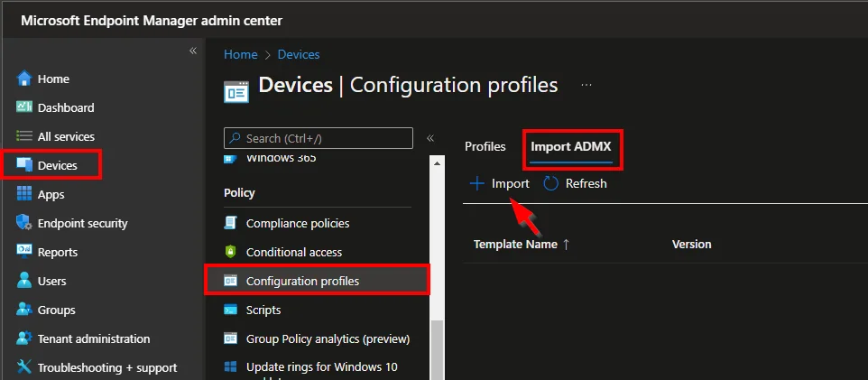This screenshot has height=380, width=868.
Task: Click the Import button label
Action: (511, 183)
